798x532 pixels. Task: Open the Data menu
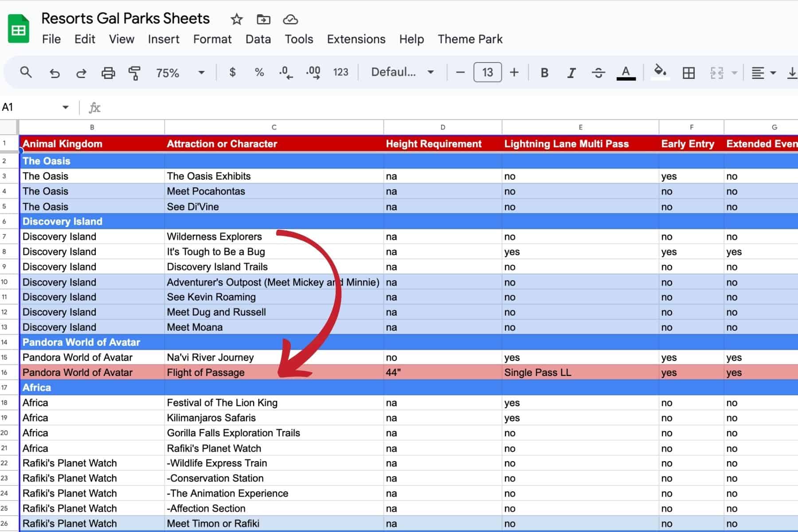(258, 39)
